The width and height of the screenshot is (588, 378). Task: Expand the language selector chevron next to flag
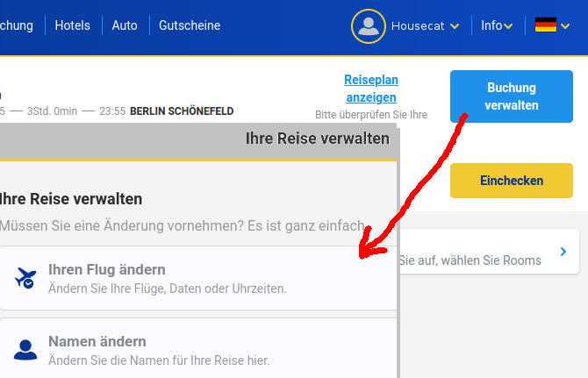[567, 26]
